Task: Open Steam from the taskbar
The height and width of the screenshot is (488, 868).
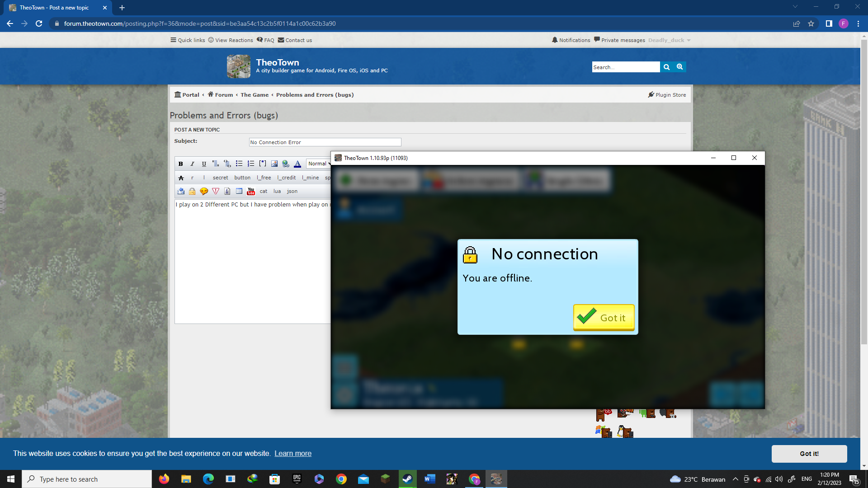Action: pyautogui.click(x=407, y=479)
